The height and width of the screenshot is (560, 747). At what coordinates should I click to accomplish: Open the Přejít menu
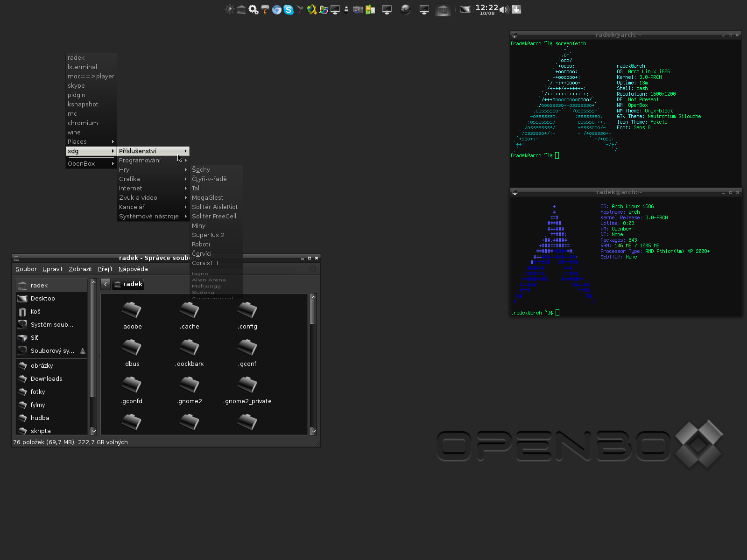pos(105,269)
